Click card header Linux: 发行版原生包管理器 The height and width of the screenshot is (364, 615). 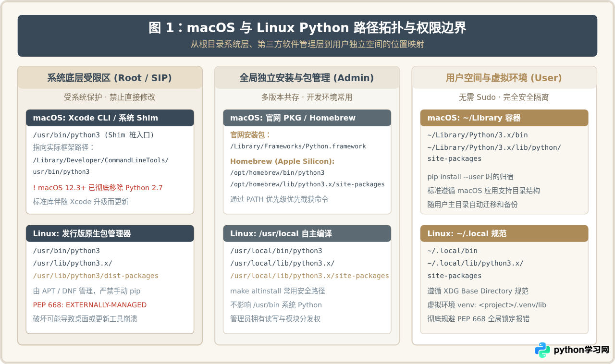(x=110, y=233)
